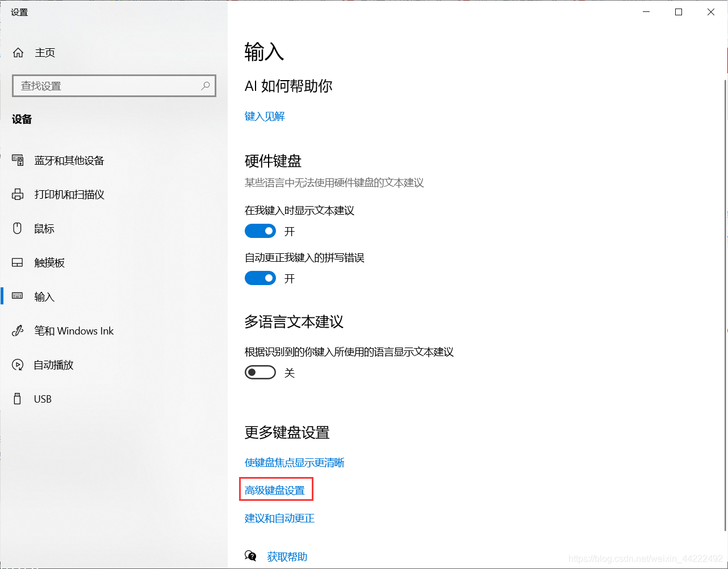Screen dimensions: 728x569
Task: Click the USB drive icon
Action: tap(18, 399)
